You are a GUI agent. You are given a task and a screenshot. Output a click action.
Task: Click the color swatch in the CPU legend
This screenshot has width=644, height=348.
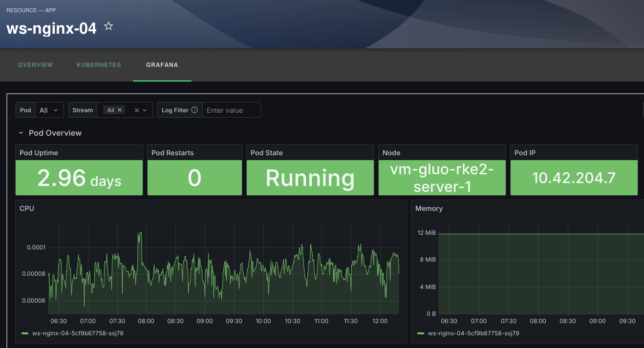point(24,334)
